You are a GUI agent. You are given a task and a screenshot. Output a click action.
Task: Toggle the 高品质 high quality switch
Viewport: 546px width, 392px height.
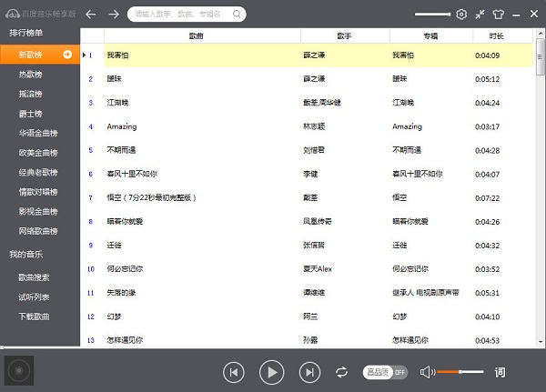click(385, 372)
